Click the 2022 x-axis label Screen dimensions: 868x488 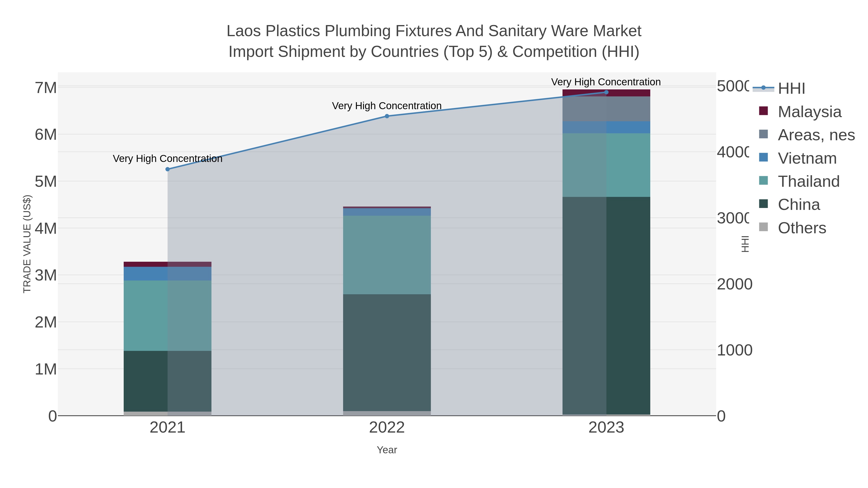pos(387,428)
